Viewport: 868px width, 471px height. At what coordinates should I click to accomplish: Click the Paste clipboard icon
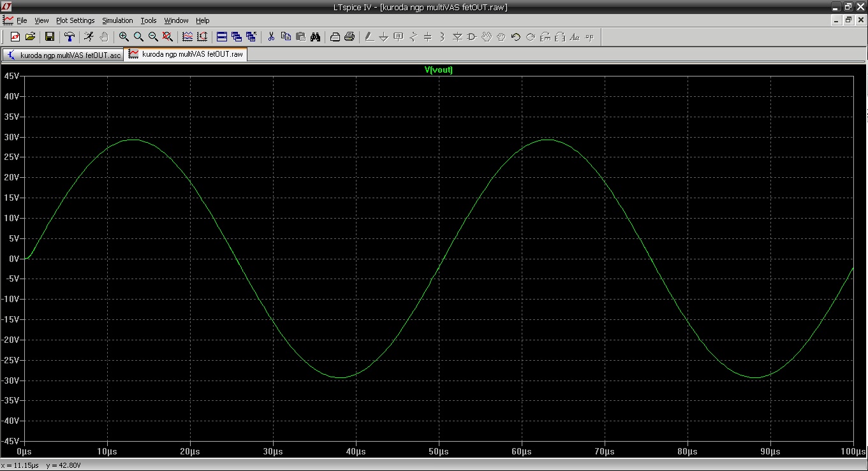(300, 37)
